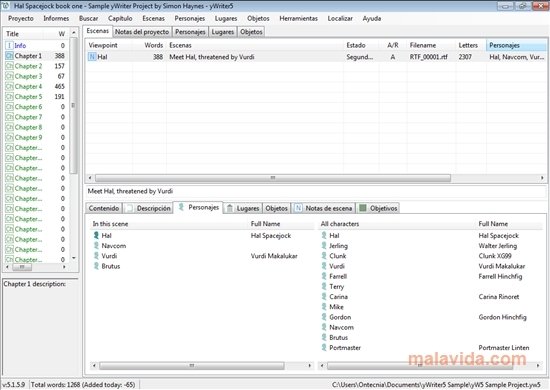Select Chapter 6 in the chapter list

pos(37,107)
